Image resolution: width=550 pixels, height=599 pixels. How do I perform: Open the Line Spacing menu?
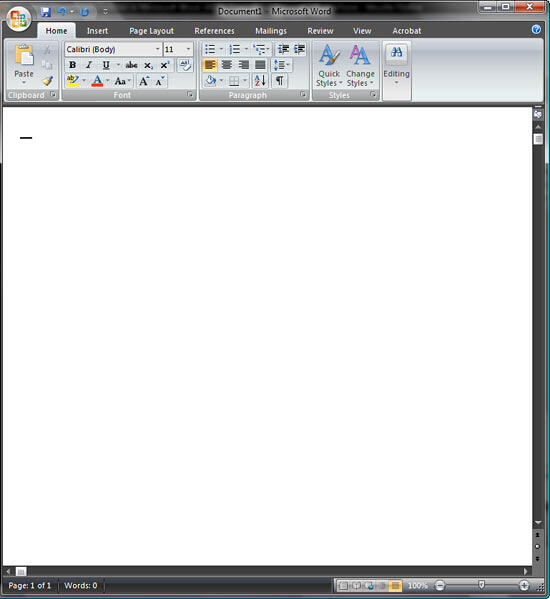[282, 65]
